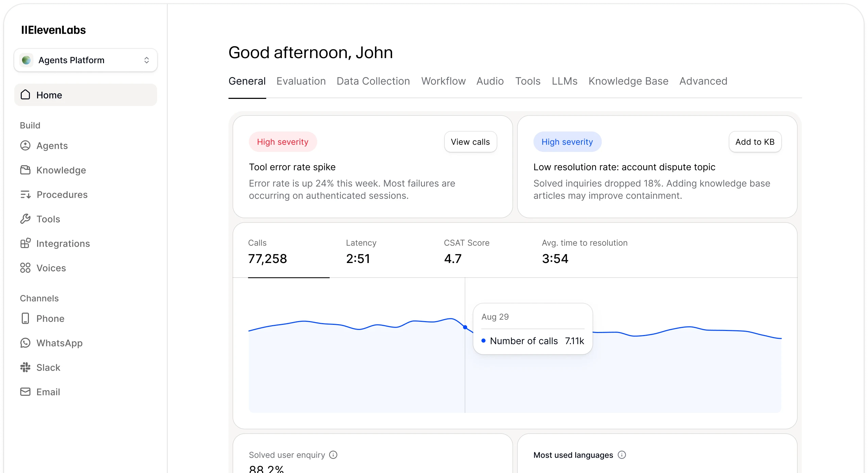Screen dimensions: 868x473
Task: Click the Channels section label
Action: tap(39, 298)
